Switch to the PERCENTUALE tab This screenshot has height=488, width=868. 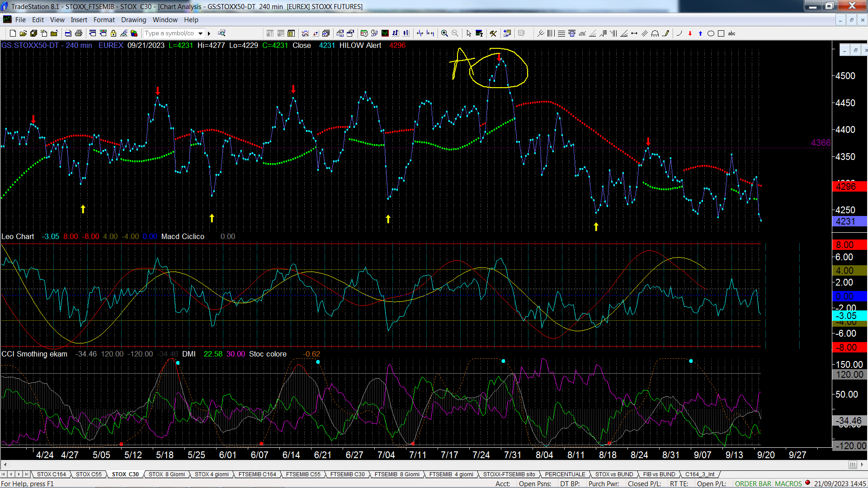coord(565,474)
